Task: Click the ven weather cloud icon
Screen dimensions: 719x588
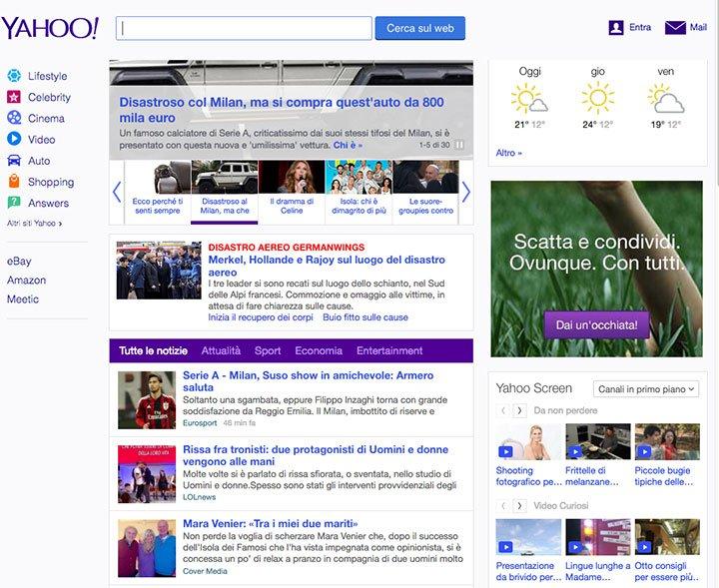Action: click(666, 99)
